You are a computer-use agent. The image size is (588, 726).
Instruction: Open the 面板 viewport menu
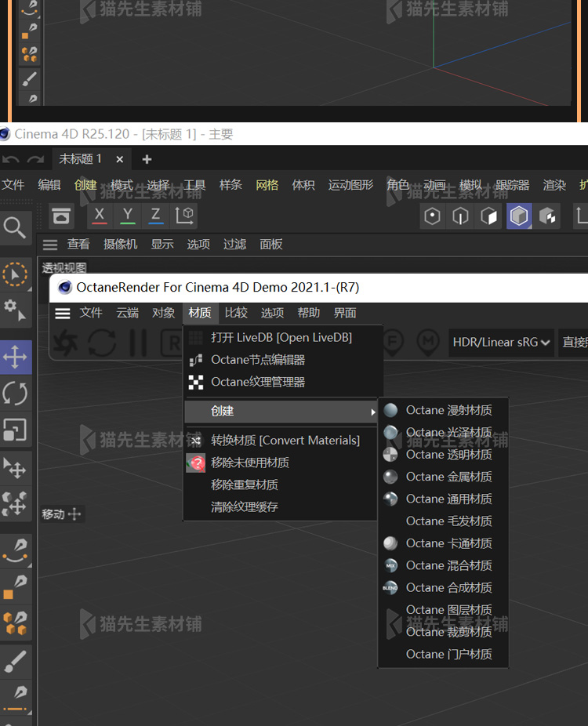tap(270, 244)
